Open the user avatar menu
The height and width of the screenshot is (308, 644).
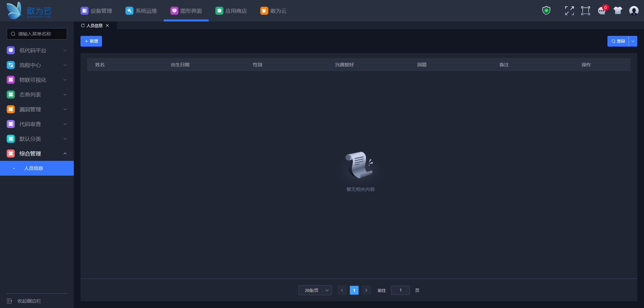point(634,11)
